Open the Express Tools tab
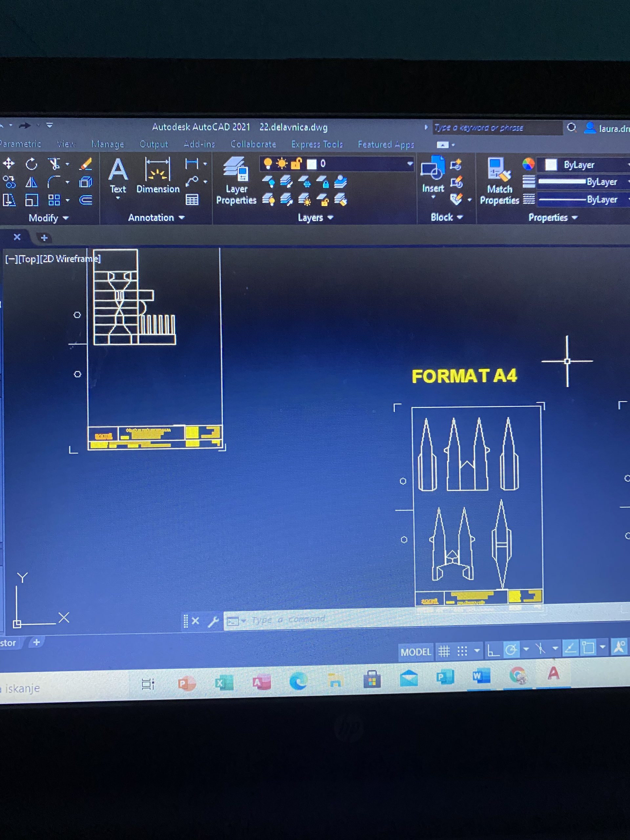630x840 pixels. 317,144
